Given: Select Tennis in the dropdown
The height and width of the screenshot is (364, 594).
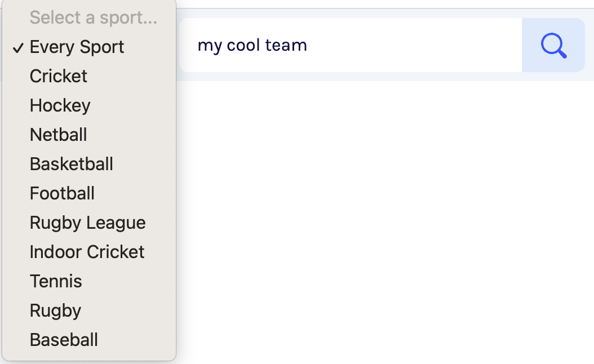Looking at the screenshot, I should [89, 281].
